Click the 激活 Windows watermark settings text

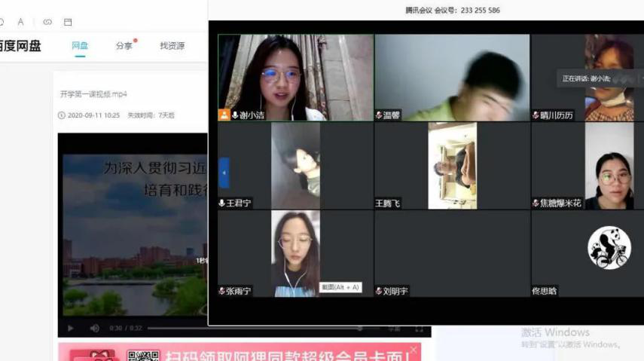571,344
